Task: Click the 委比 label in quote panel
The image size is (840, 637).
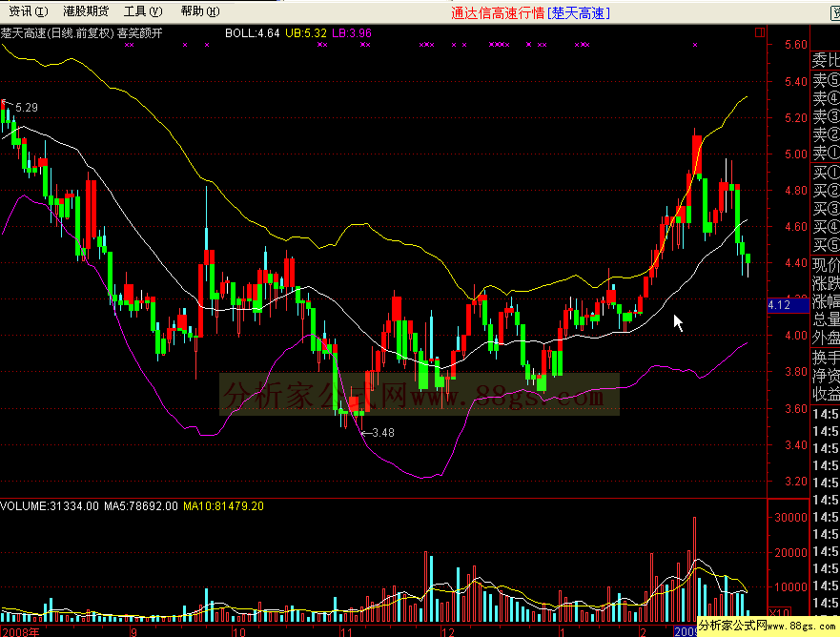Action: pos(826,60)
